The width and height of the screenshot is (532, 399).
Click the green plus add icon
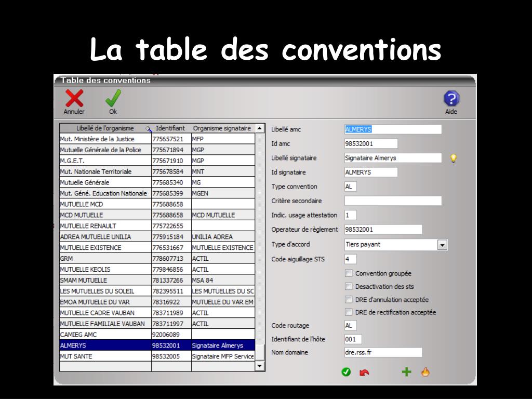[406, 372]
